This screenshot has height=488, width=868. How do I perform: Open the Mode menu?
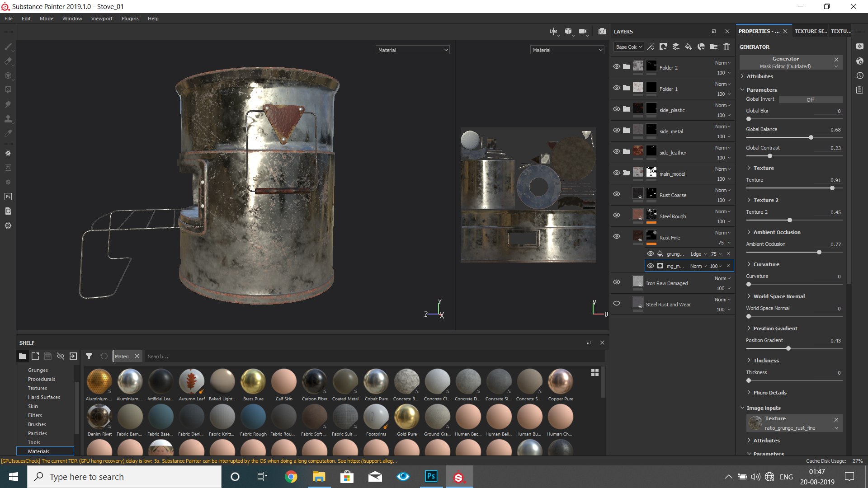(x=46, y=19)
